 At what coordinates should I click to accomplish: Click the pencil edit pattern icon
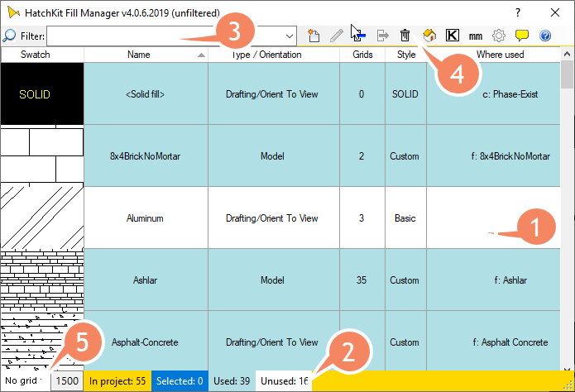[x=336, y=36]
